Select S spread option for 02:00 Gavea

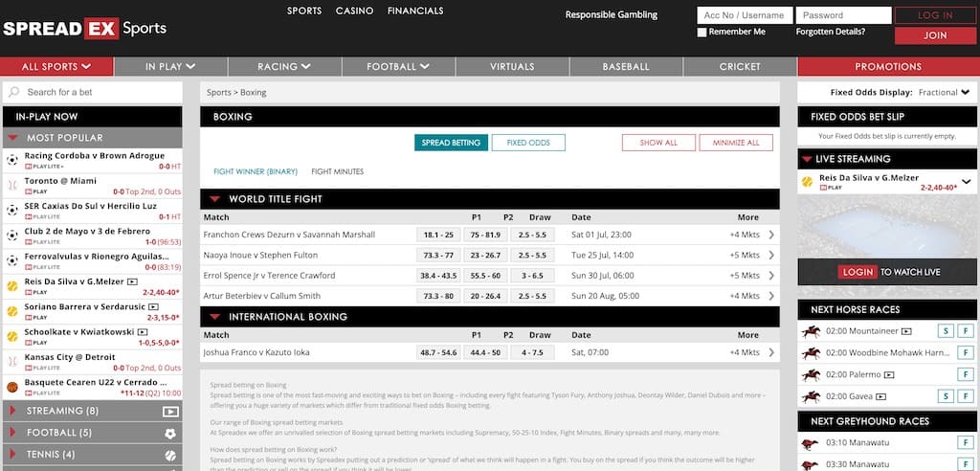(x=946, y=396)
